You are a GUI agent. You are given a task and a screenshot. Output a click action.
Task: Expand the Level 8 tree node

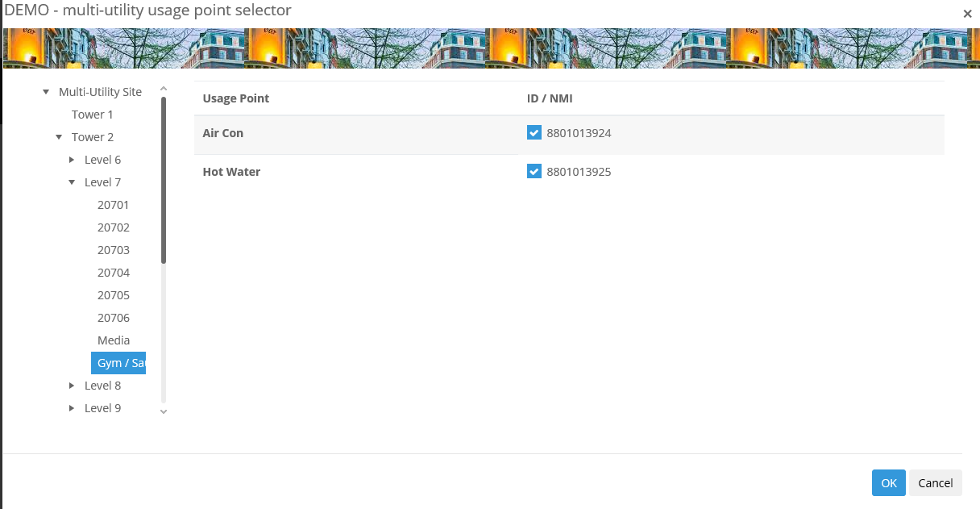coord(72,386)
